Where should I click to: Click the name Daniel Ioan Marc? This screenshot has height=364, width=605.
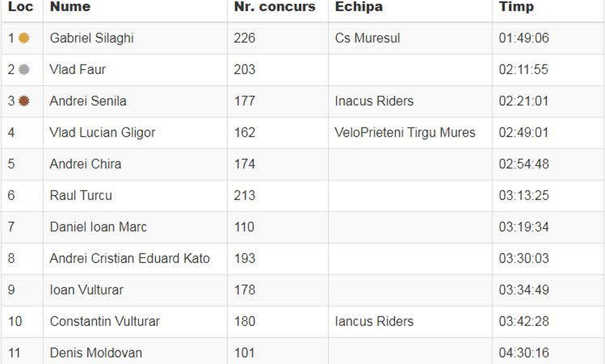(98, 227)
